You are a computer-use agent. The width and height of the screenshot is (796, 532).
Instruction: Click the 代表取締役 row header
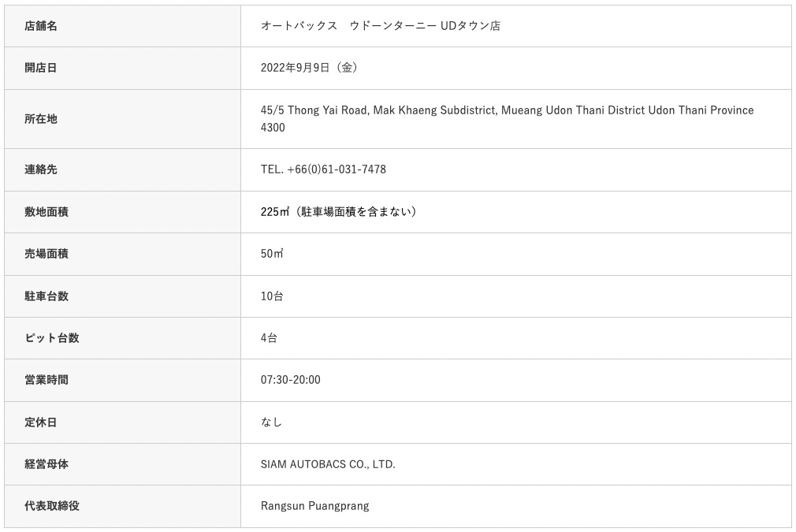(52, 506)
